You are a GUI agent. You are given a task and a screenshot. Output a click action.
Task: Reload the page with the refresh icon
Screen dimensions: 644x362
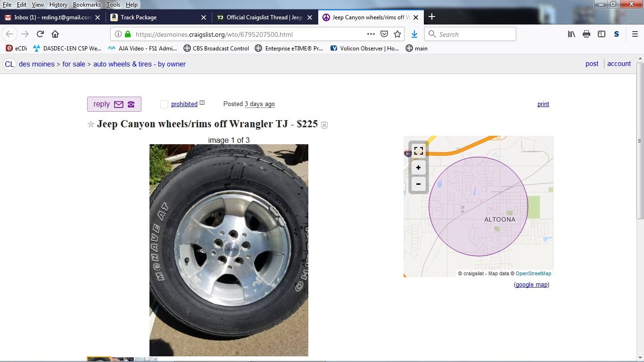(40, 34)
